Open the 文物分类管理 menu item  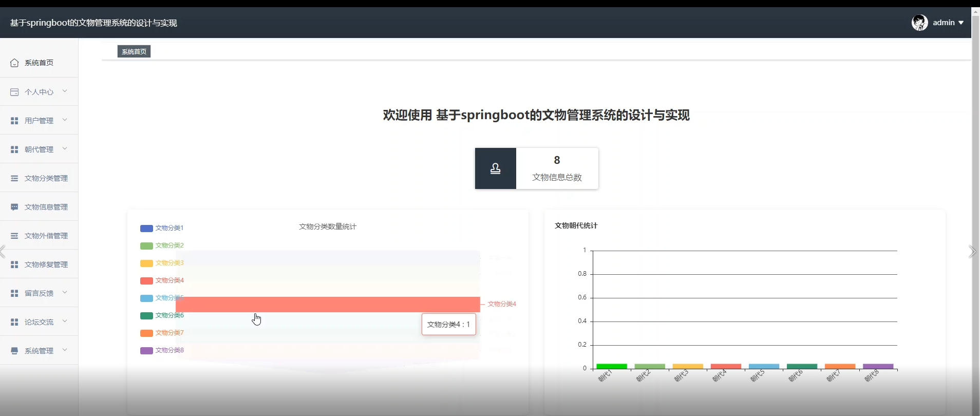point(39,178)
